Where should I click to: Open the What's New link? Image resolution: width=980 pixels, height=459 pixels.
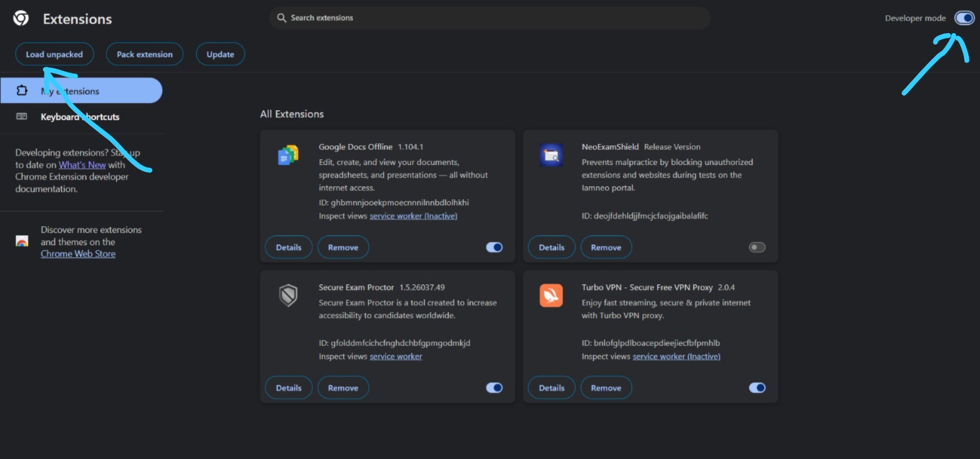tap(82, 165)
